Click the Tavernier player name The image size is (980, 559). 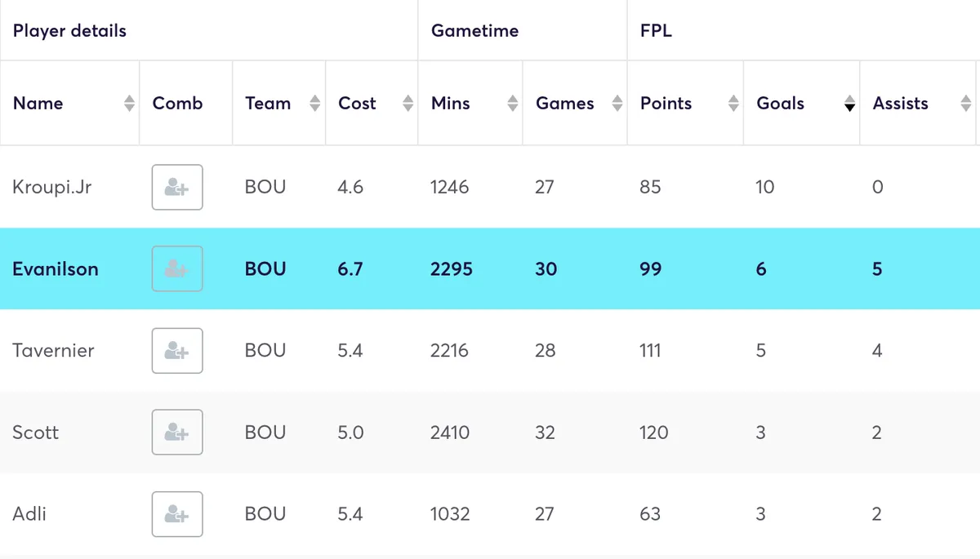(53, 350)
